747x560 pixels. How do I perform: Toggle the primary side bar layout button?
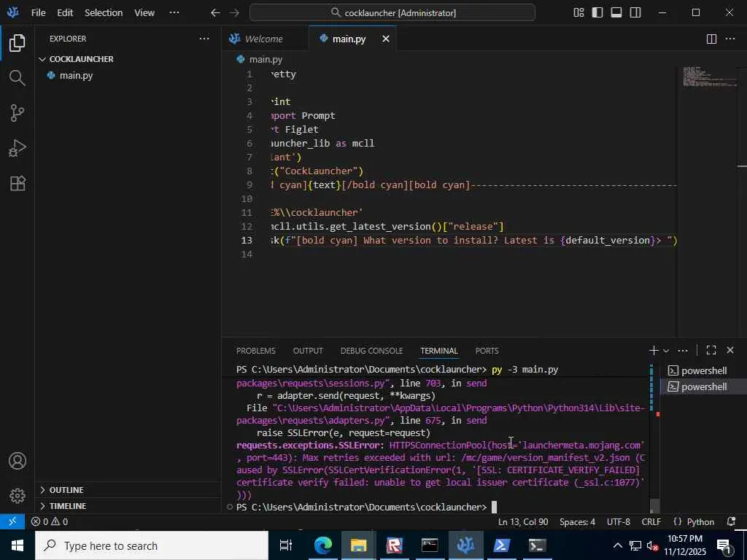(597, 12)
